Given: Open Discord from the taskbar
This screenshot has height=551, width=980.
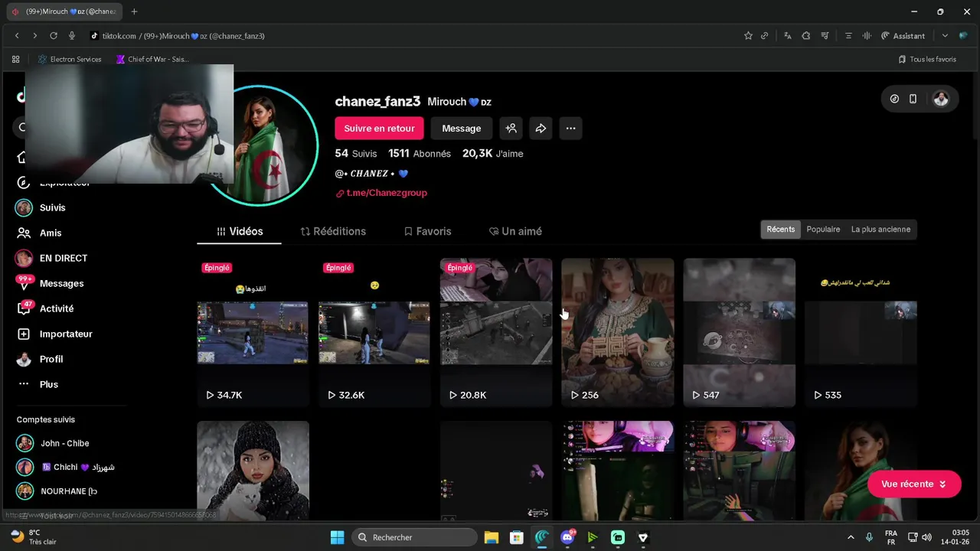Looking at the screenshot, I should (x=567, y=537).
